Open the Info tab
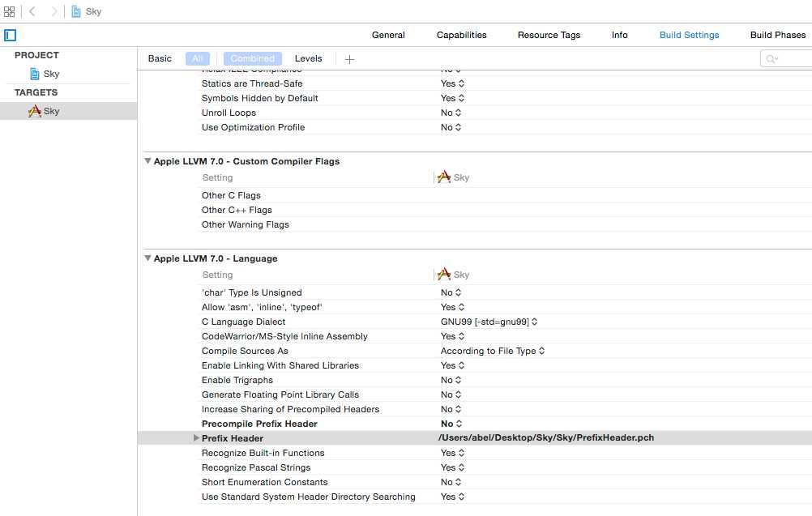Image resolution: width=812 pixels, height=516 pixels. [619, 35]
